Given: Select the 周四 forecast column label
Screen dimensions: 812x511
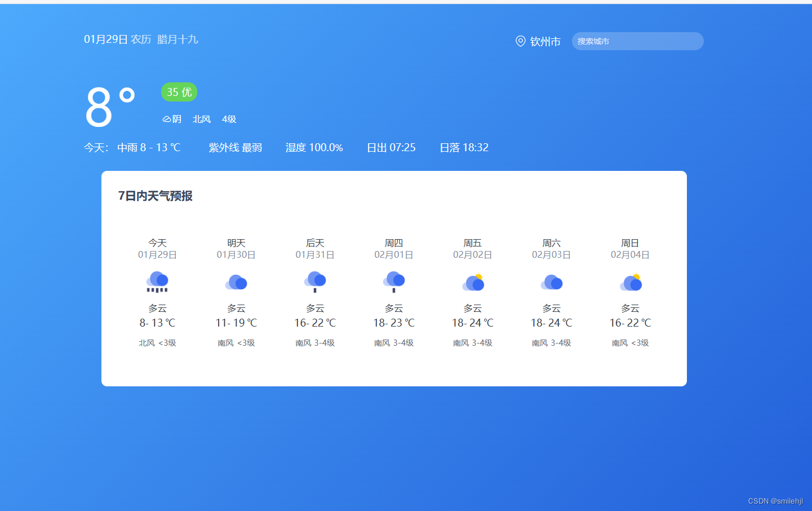Looking at the screenshot, I should point(394,243).
